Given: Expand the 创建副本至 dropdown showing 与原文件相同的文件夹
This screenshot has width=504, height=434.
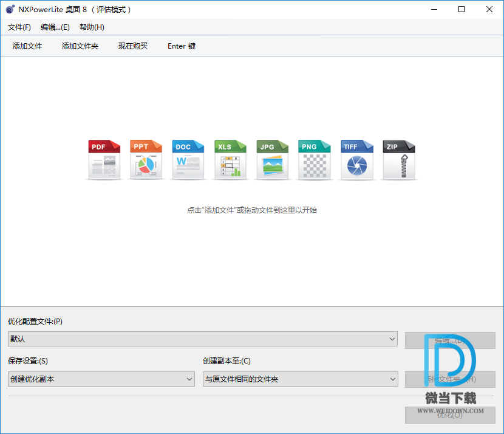Looking at the screenshot, I should pyautogui.click(x=300, y=379).
